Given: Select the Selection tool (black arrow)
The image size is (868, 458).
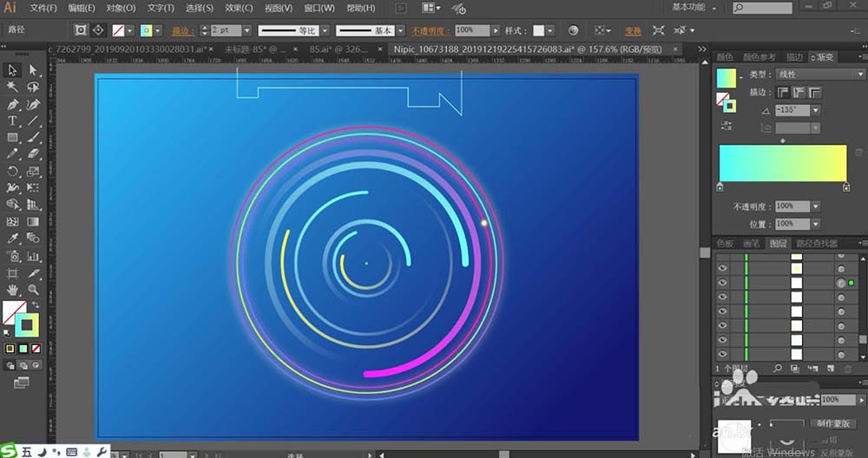Looking at the screenshot, I should coord(13,70).
